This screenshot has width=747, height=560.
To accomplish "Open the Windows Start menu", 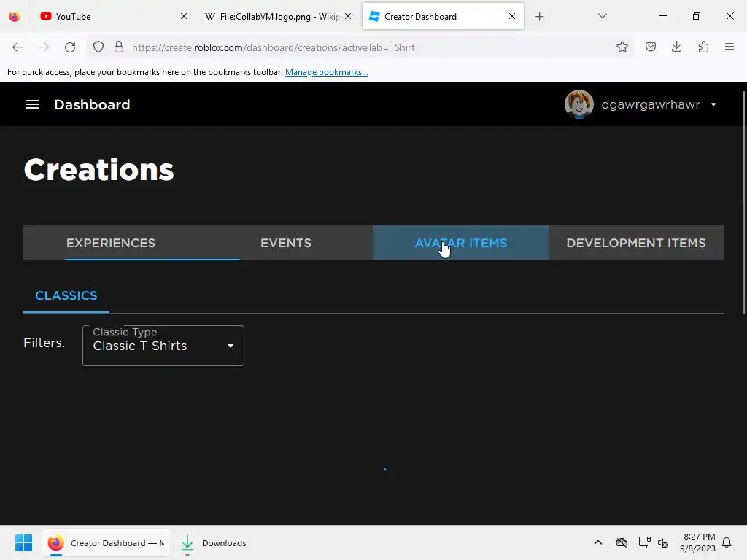I will coord(23,542).
